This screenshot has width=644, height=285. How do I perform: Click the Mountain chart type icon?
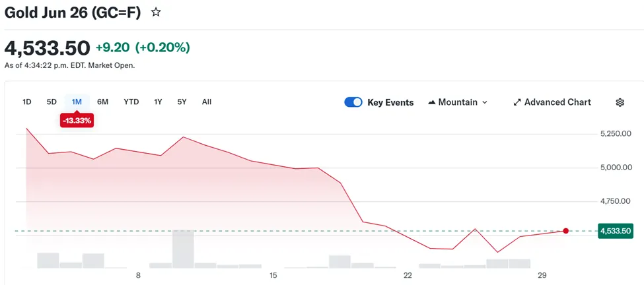(x=432, y=102)
